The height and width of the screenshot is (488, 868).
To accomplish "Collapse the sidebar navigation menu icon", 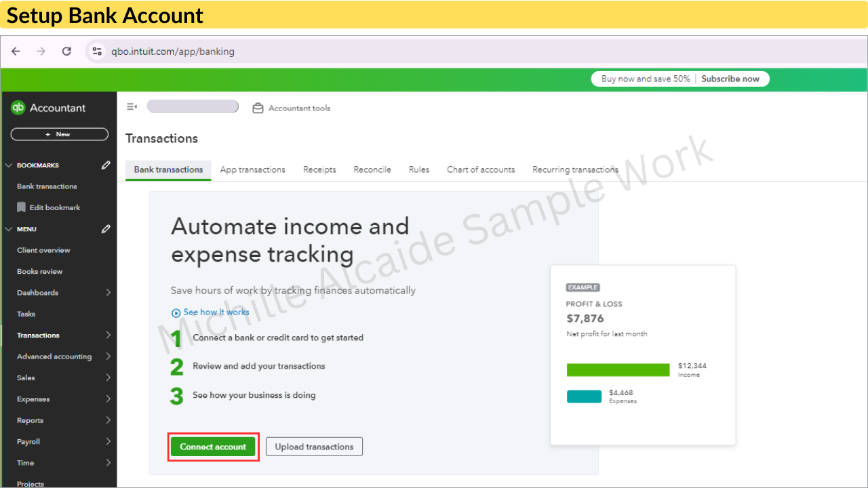I will pyautogui.click(x=132, y=107).
